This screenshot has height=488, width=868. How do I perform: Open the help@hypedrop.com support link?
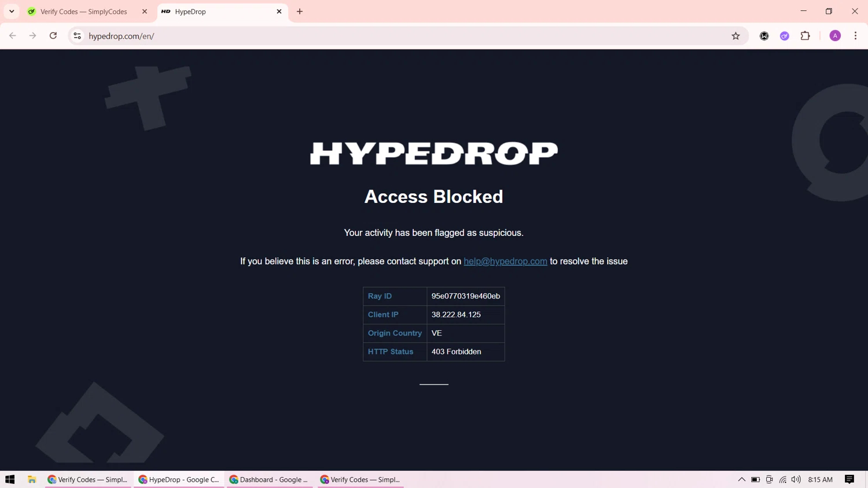pyautogui.click(x=505, y=261)
